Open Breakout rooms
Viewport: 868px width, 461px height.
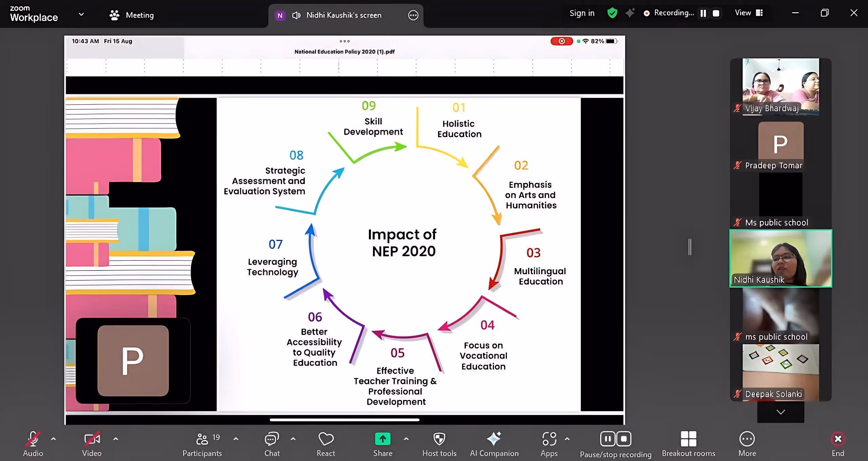click(688, 439)
